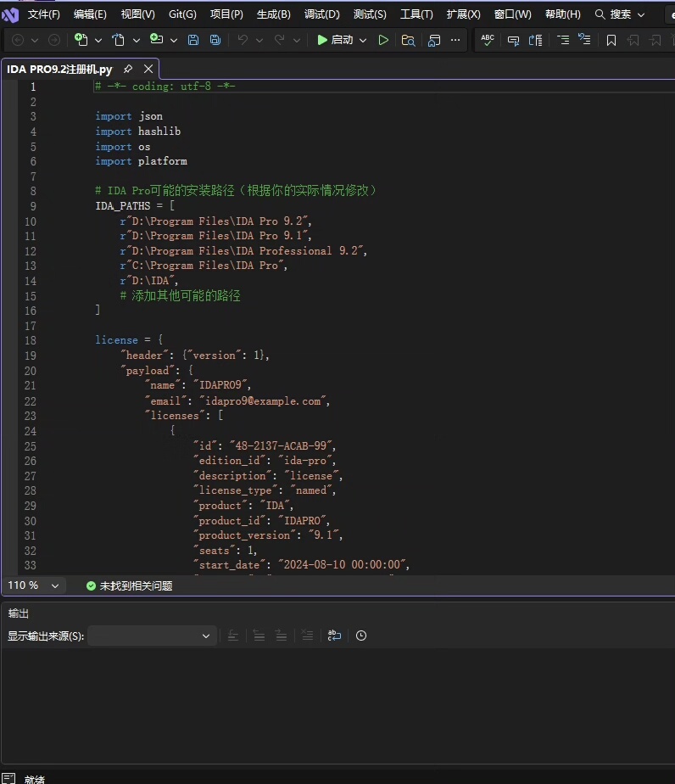Click the 未找到相关问题 status indicator

[129, 585]
